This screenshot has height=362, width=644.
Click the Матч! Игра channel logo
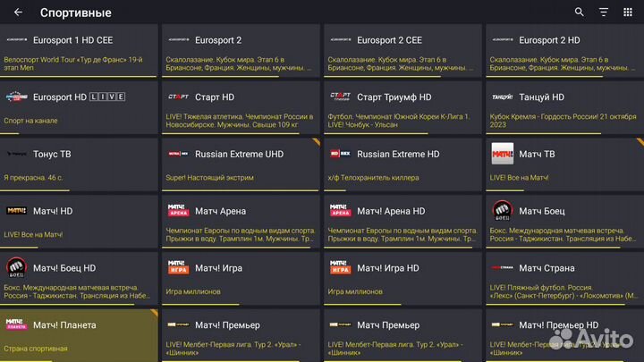coord(178,267)
